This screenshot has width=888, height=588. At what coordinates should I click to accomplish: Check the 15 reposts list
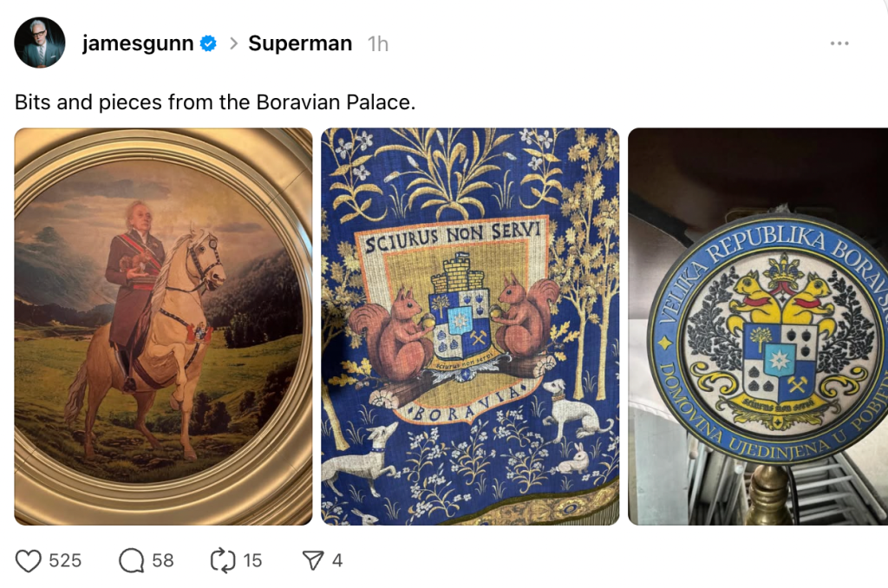click(x=253, y=560)
